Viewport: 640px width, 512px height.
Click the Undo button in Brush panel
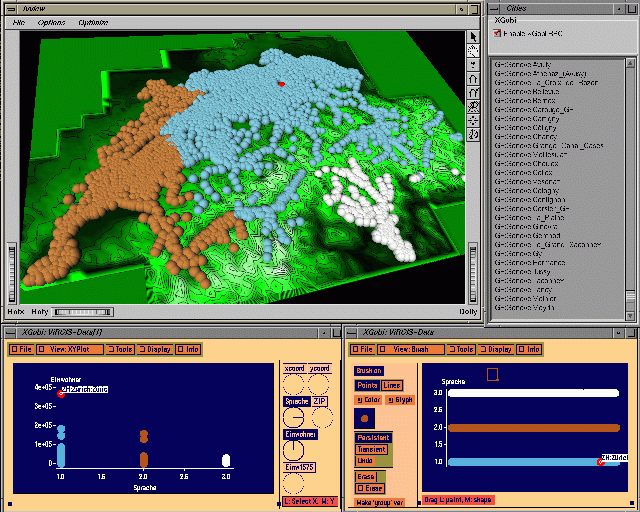click(365, 460)
